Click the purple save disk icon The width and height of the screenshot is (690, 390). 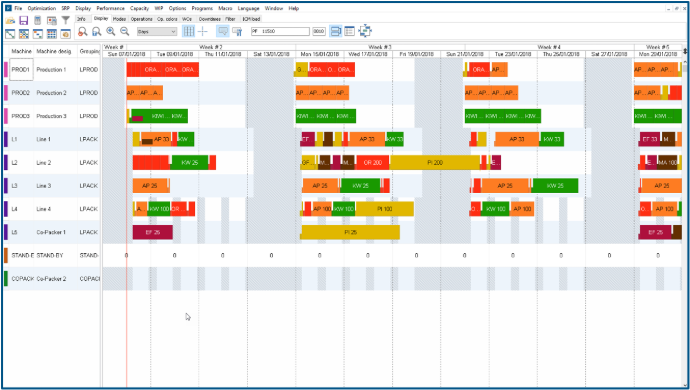pos(24,20)
